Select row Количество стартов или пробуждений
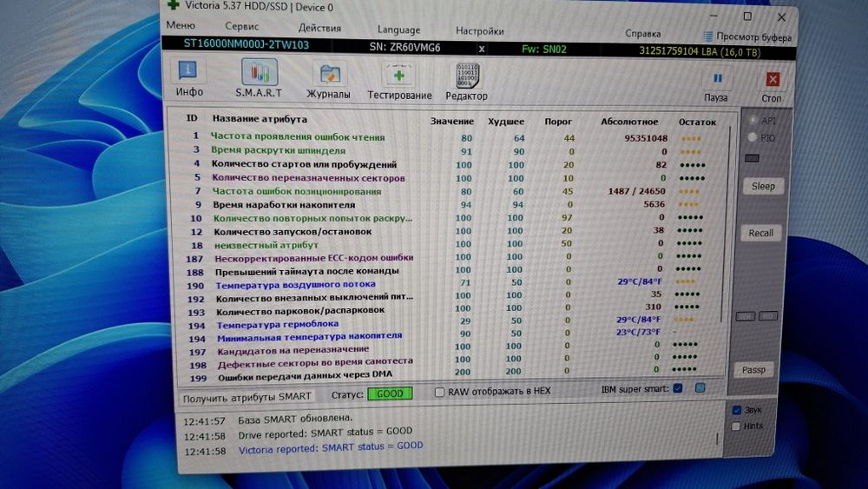The height and width of the screenshot is (489, 868). pyautogui.click(x=450, y=164)
